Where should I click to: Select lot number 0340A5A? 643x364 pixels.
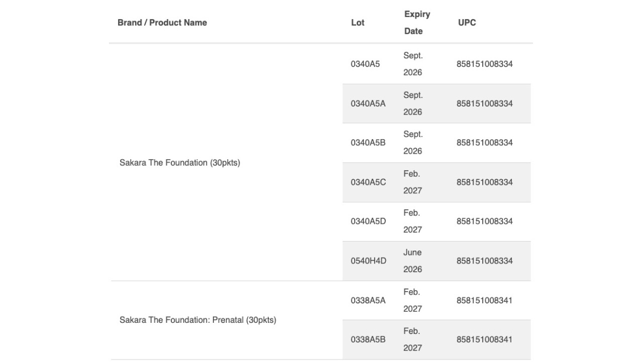(368, 103)
